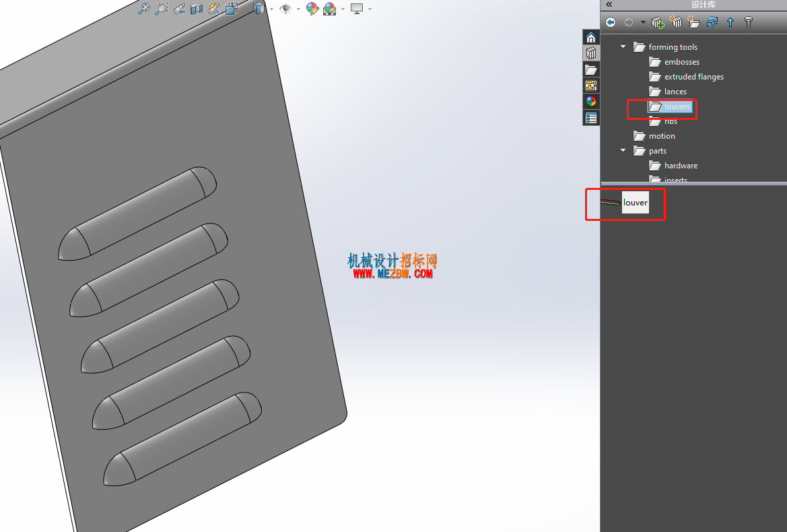
Task: Click the Zoom to Fit icon
Action: pyautogui.click(x=144, y=9)
